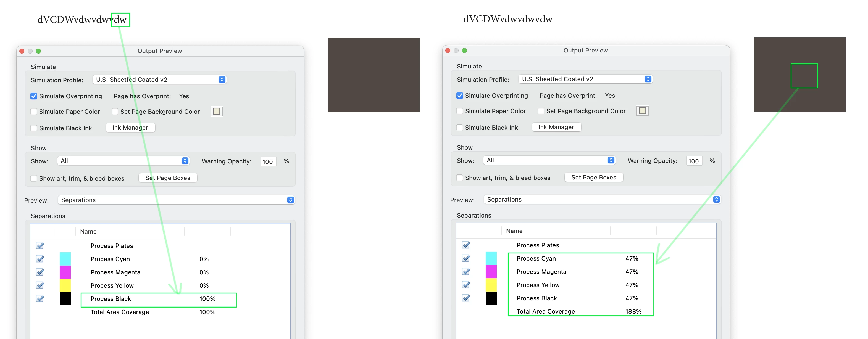Click the Name column header in right dialog
Screen dimensions: 868x339
click(514, 231)
